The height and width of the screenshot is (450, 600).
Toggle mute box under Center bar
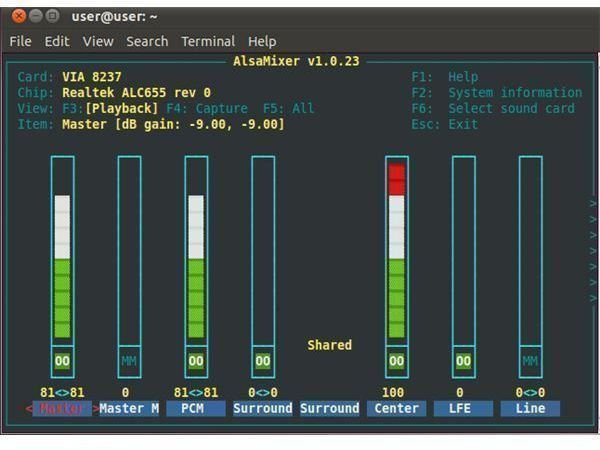click(397, 361)
